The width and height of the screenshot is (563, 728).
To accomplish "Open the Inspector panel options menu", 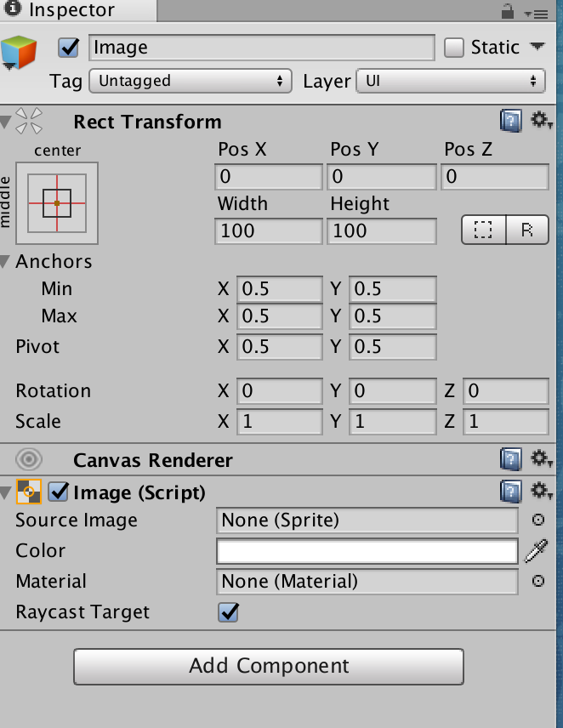I will pyautogui.click(x=537, y=14).
